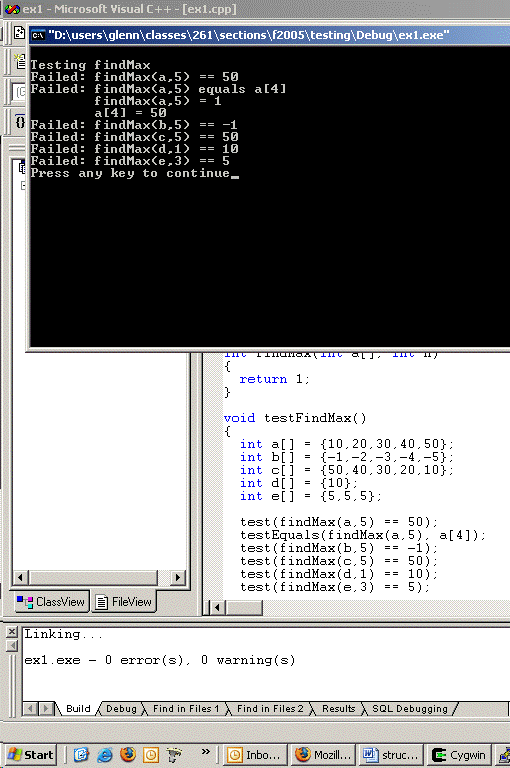Viewport: 510px width, 768px height.
Task: Click 'test(findMax(c,5) == 50);' code line
Action: click(x=339, y=561)
